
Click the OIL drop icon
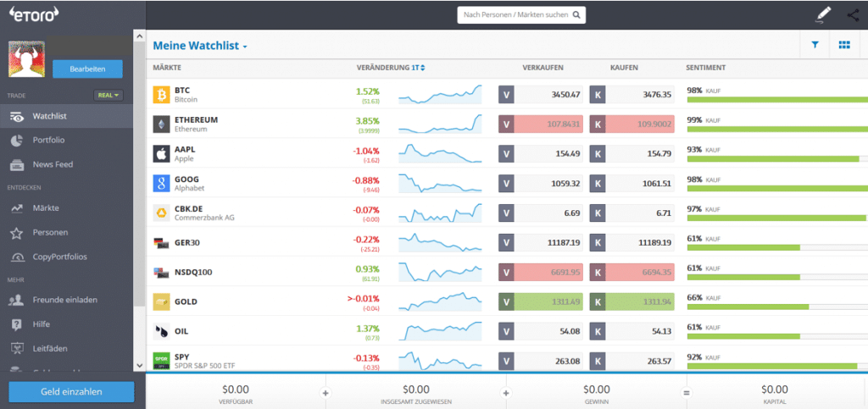click(x=160, y=330)
